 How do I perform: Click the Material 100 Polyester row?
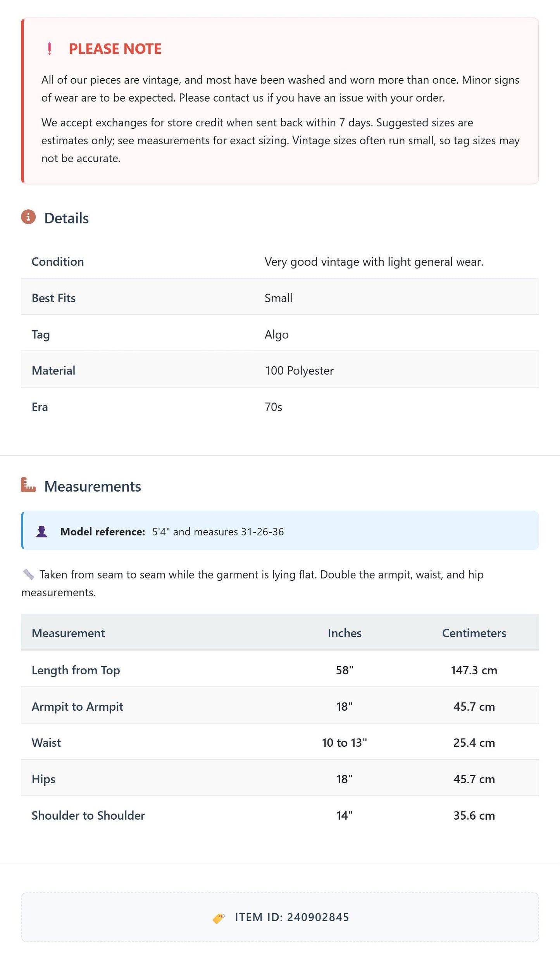[x=280, y=369]
